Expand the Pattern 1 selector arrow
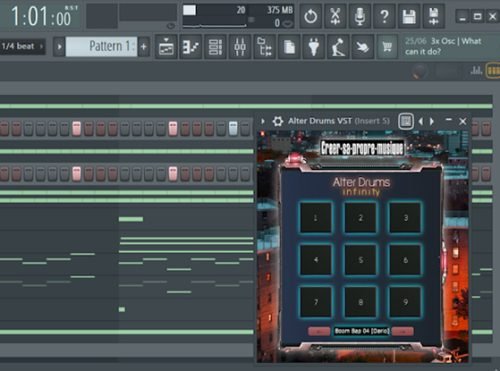Viewport: 500px width, 371px height. [x=59, y=47]
